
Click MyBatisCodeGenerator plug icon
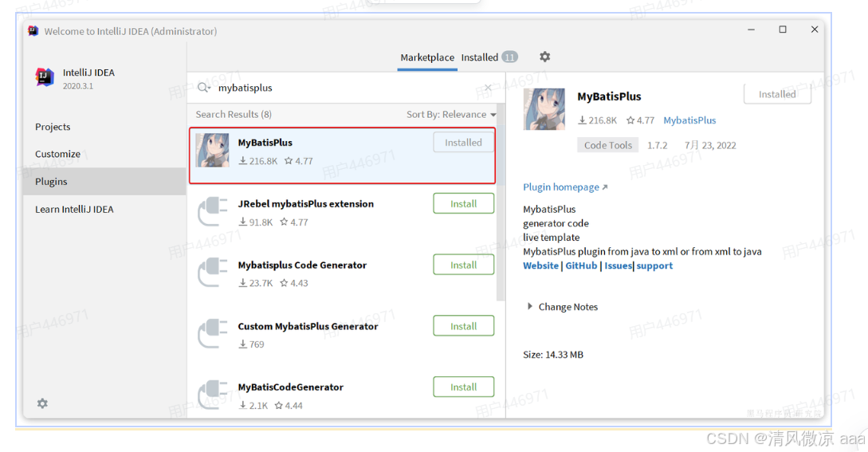click(213, 395)
